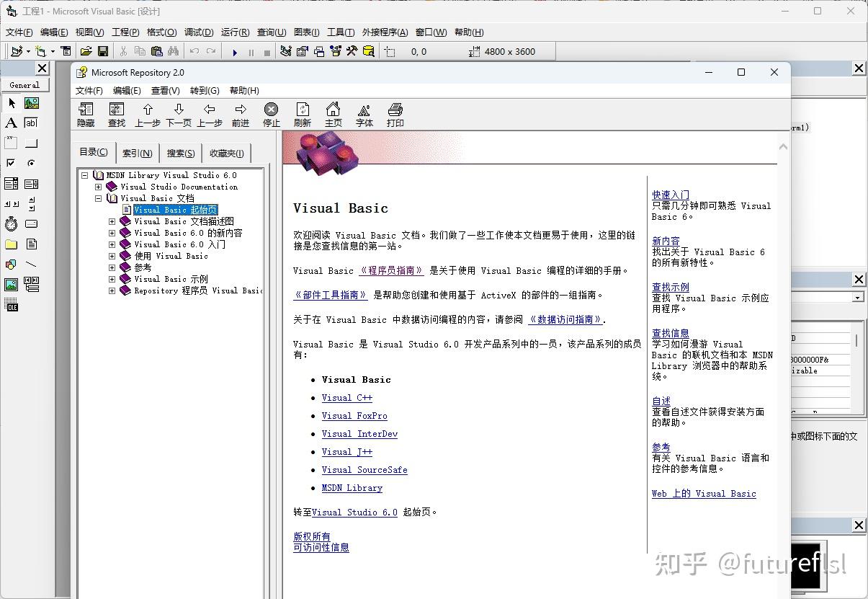Click the 隐藏 (Hide) toolbar icon
Image resolution: width=868 pixels, height=599 pixels.
point(86,109)
